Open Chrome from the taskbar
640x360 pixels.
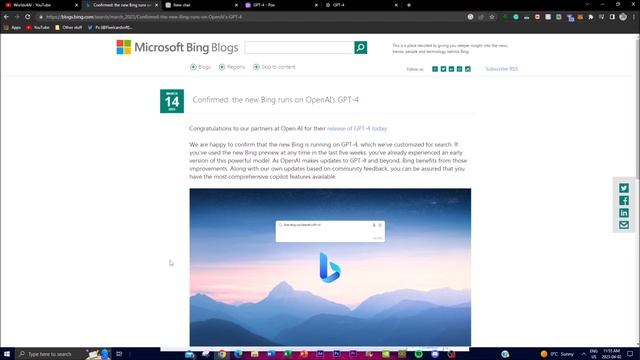tap(222, 354)
